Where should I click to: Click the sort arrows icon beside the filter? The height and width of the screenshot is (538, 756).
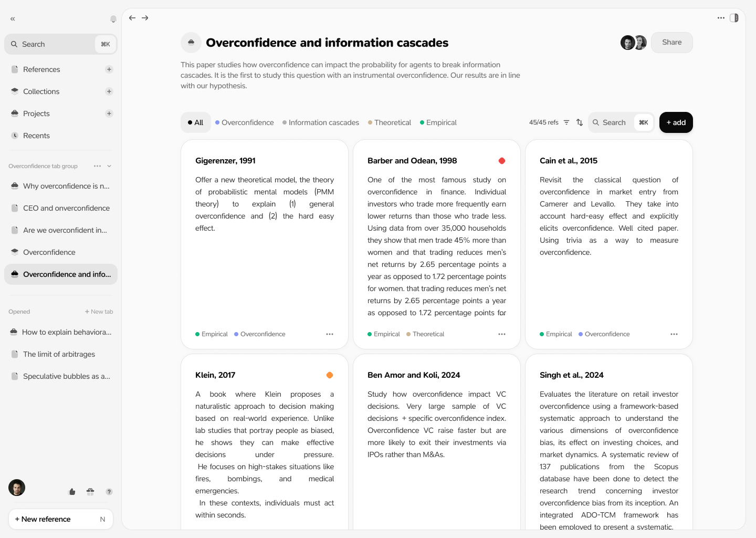(x=579, y=122)
